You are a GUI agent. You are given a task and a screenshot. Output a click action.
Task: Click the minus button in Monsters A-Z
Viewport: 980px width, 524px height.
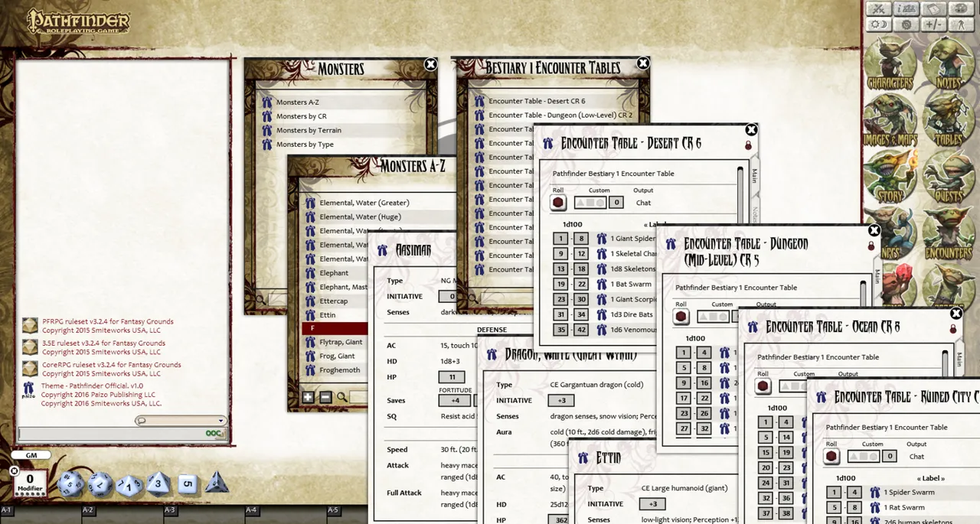point(325,397)
